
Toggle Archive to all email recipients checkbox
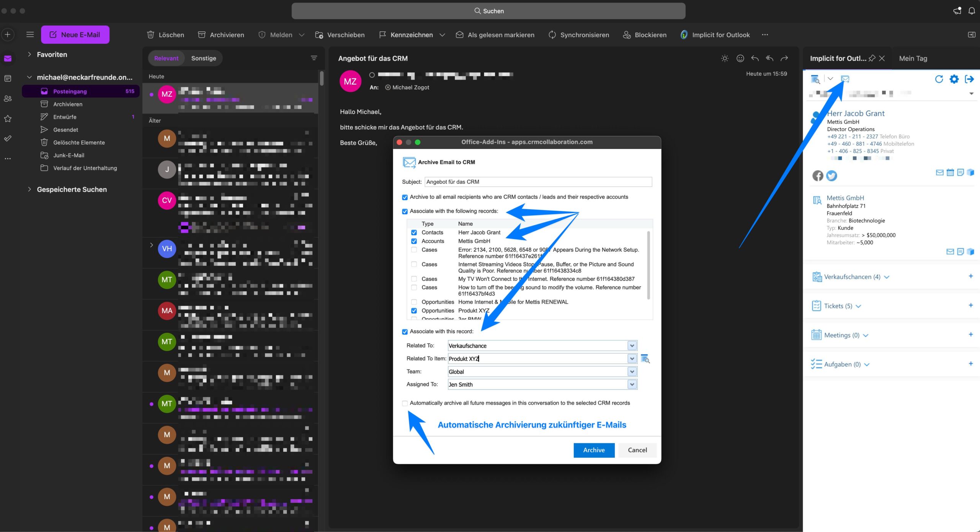405,197
